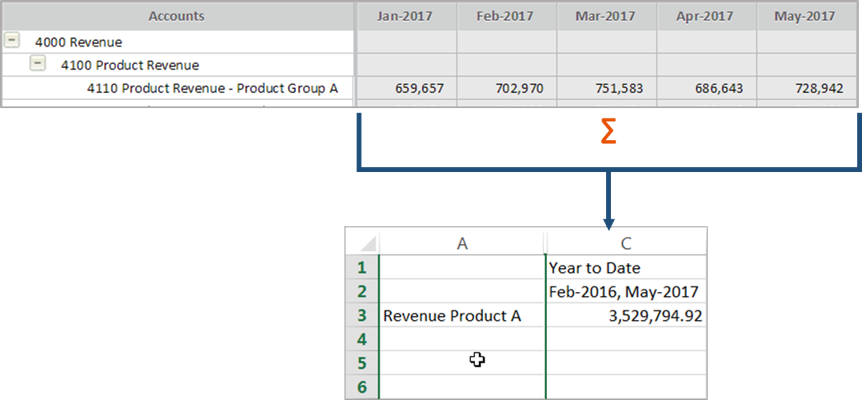Select spreadsheet column C header

point(626,242)
